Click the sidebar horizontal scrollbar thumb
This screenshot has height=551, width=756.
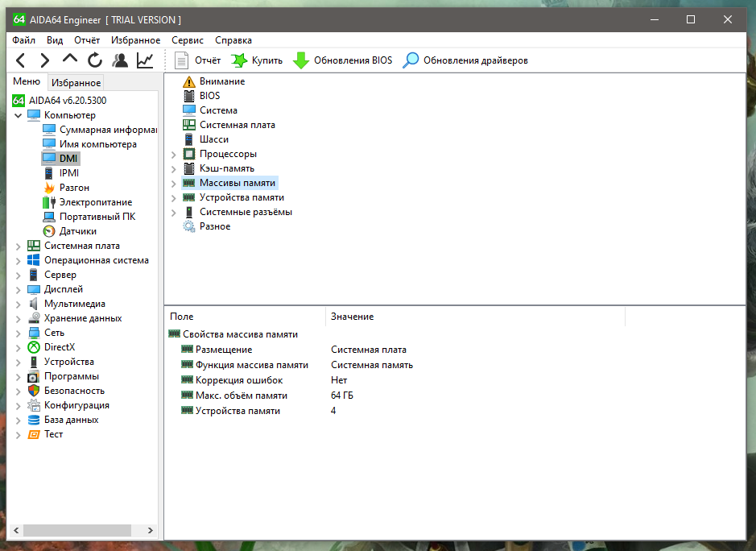click(x=77, y=530)
